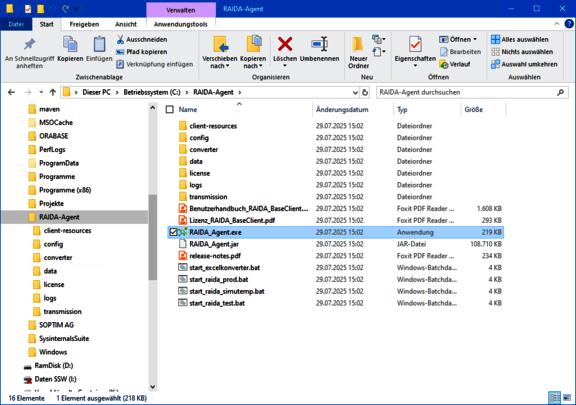Refresh the RAIDA-Agent folder view
The height and width of the screenshot is (405, 576).
click(365, 93)
